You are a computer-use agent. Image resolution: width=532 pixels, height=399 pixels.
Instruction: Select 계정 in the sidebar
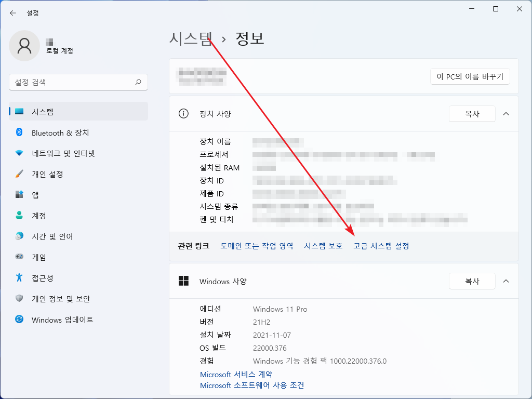click(x=78, y=215)
